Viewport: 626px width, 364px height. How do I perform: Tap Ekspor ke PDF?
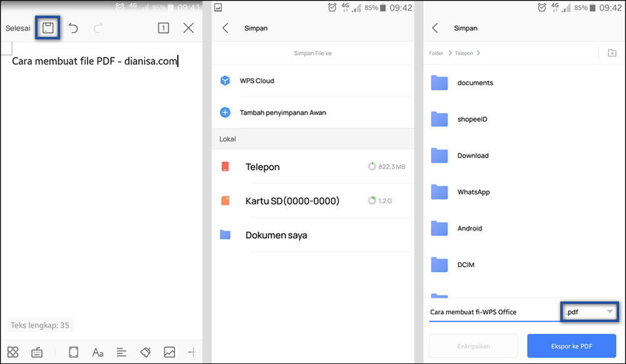pyautogui.click(x=571, y=345)
